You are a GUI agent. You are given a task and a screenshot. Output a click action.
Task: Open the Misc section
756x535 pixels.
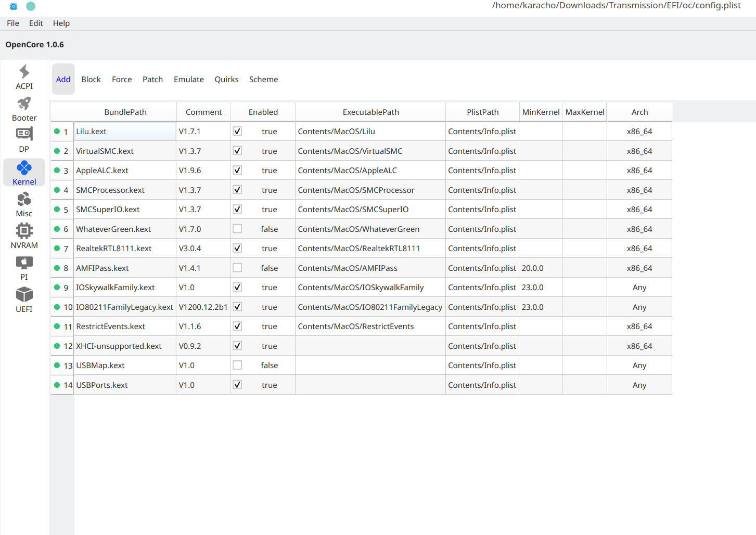pos(24,204)
